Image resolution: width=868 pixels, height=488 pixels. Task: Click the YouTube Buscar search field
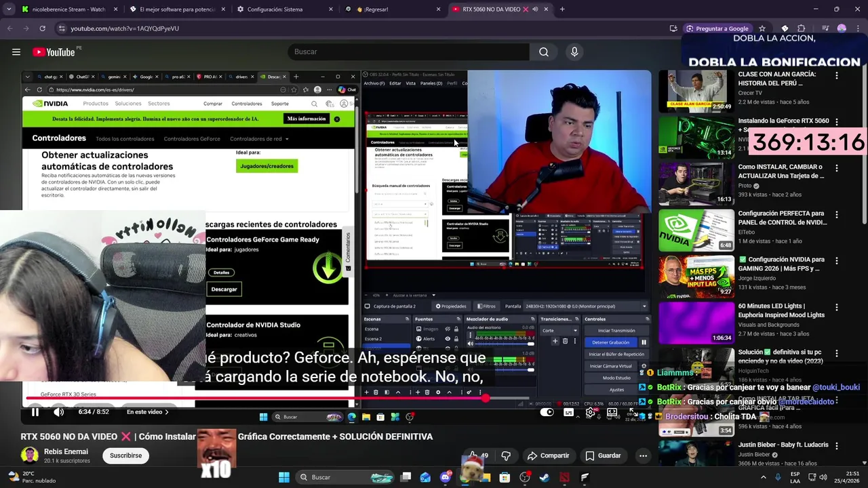click(x=409, y=52)
